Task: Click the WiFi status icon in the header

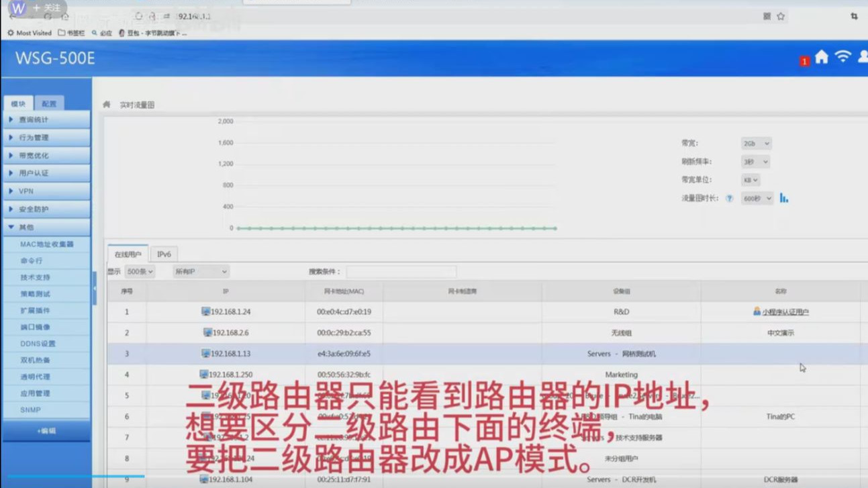Action: point(841,59)
